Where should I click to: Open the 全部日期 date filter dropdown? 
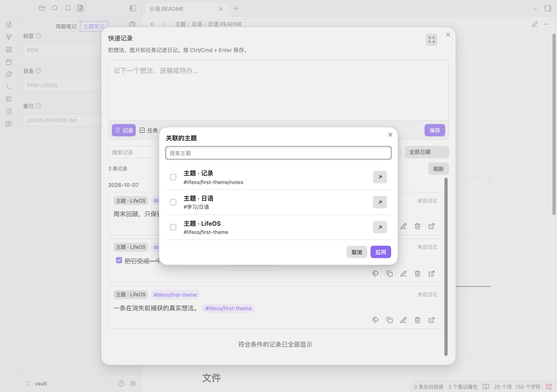point(427,152)
